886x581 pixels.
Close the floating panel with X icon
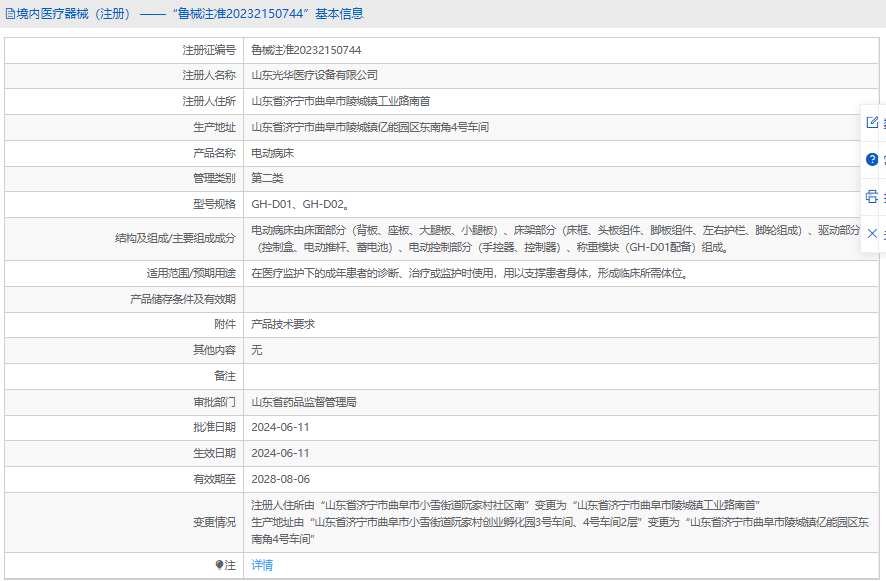tap(872, 233)
